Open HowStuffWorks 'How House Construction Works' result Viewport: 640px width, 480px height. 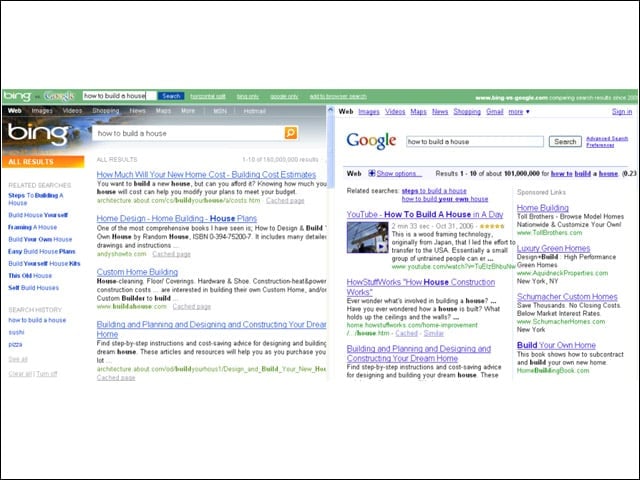click(x=421, y=287)
